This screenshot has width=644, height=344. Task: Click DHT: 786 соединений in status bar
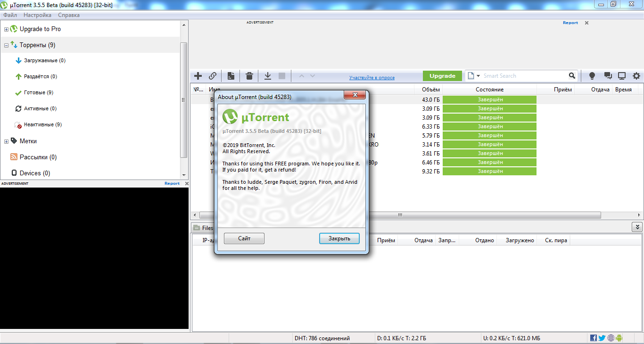point(322,338)
